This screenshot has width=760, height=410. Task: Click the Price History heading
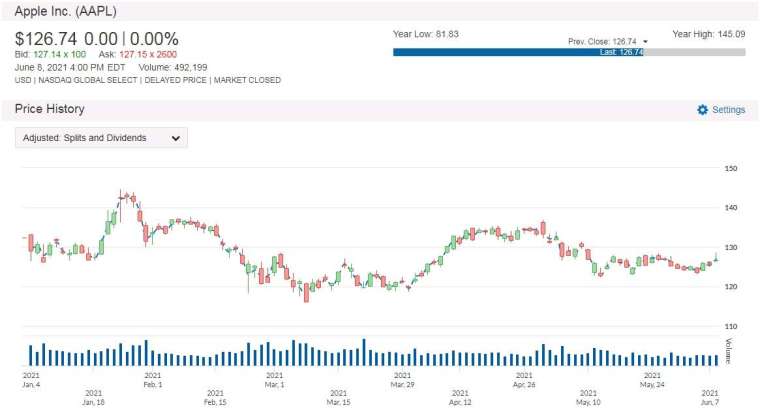click(x=49, y=109)
